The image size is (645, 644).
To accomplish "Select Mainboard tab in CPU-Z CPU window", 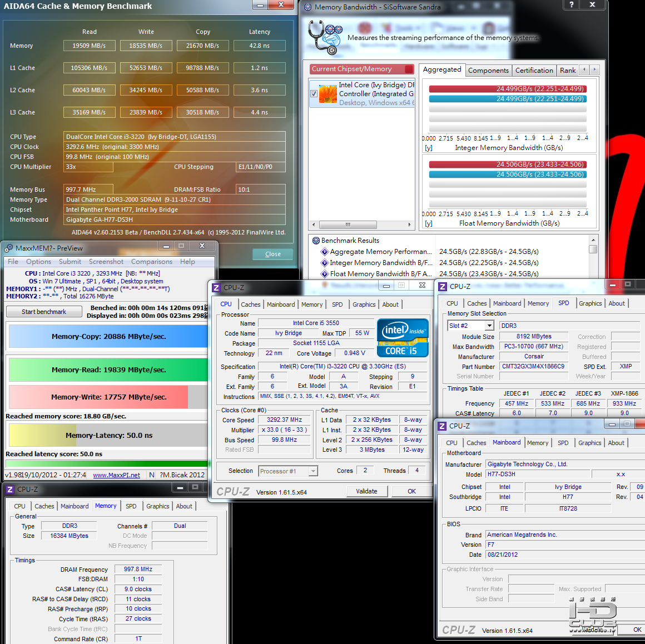I will point(281,304).
